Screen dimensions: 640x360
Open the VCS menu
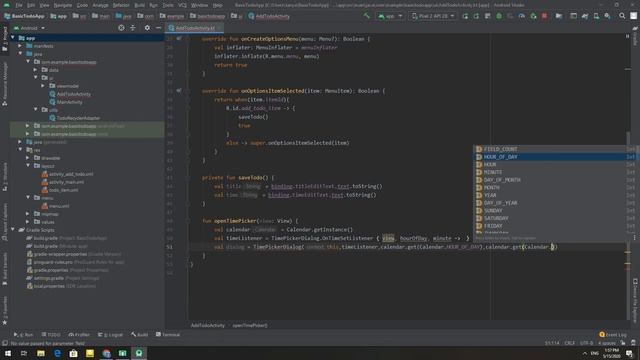click(x=182, y=5)
